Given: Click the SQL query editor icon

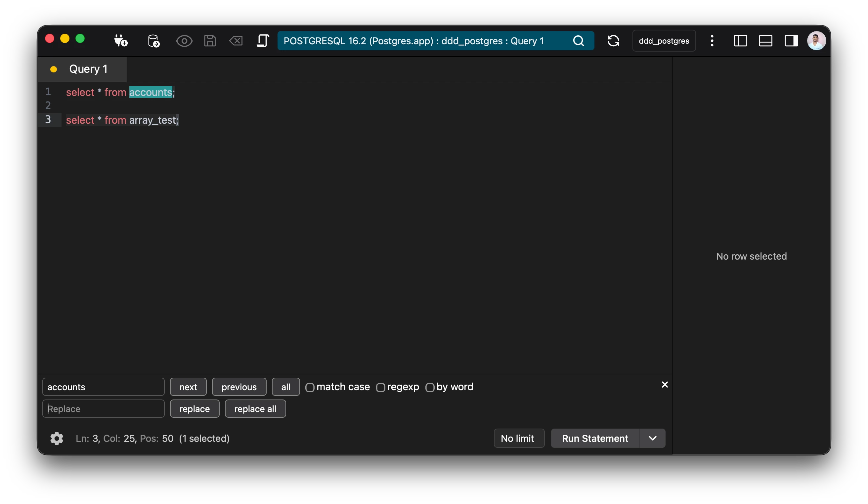Looking at the screenshot, I should 262,41.
